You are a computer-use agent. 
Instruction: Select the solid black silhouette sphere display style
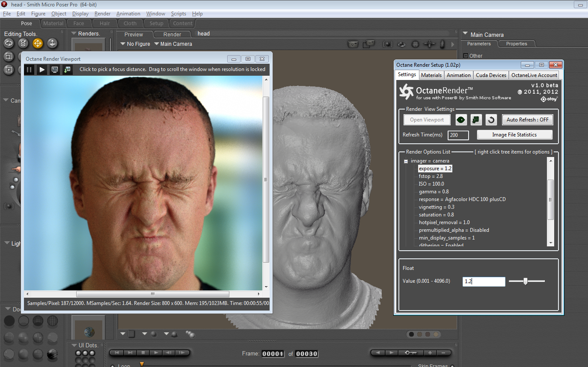tap(9, 321)
